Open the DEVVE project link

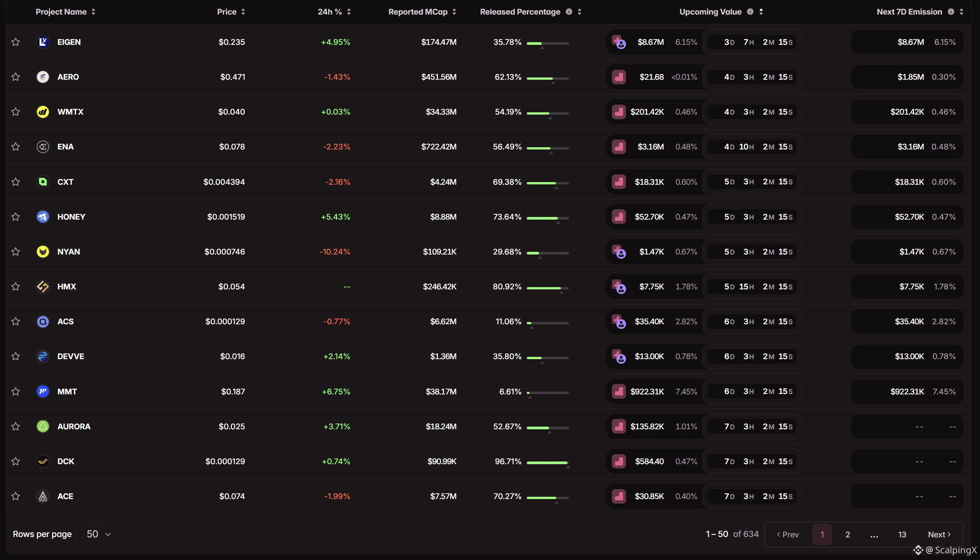71,356
